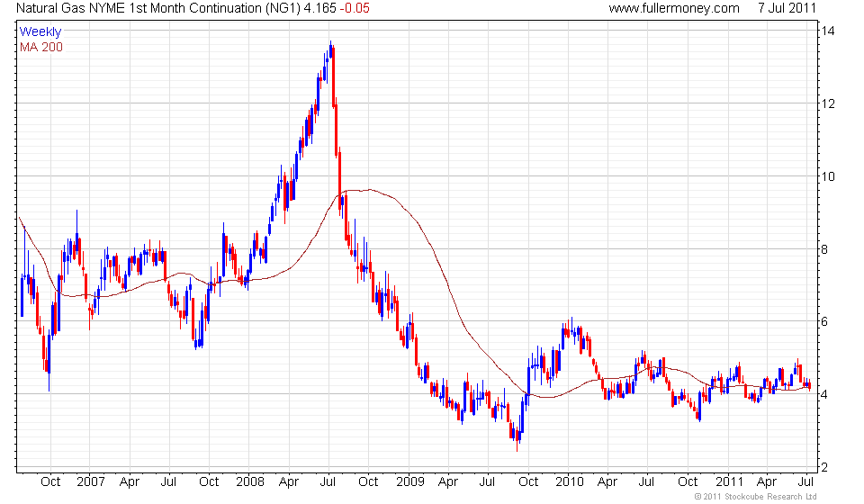Click the y-axis label 4
The height and width of the screenshot is (504, 864).
coord(824,394)
